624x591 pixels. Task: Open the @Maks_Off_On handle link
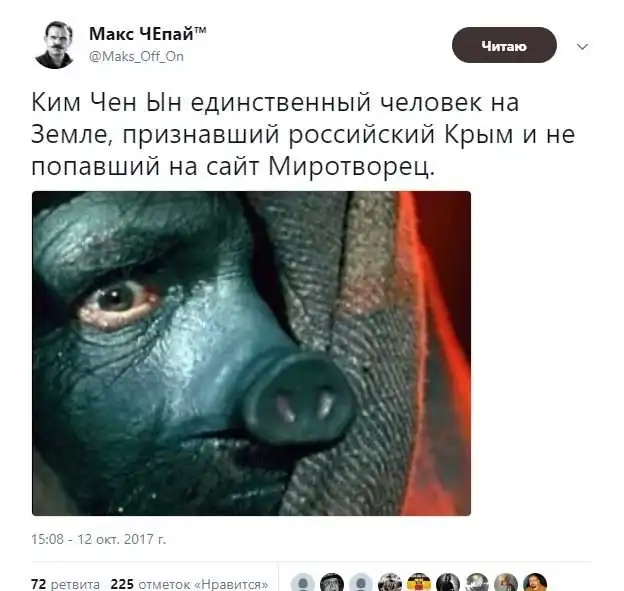136,57
